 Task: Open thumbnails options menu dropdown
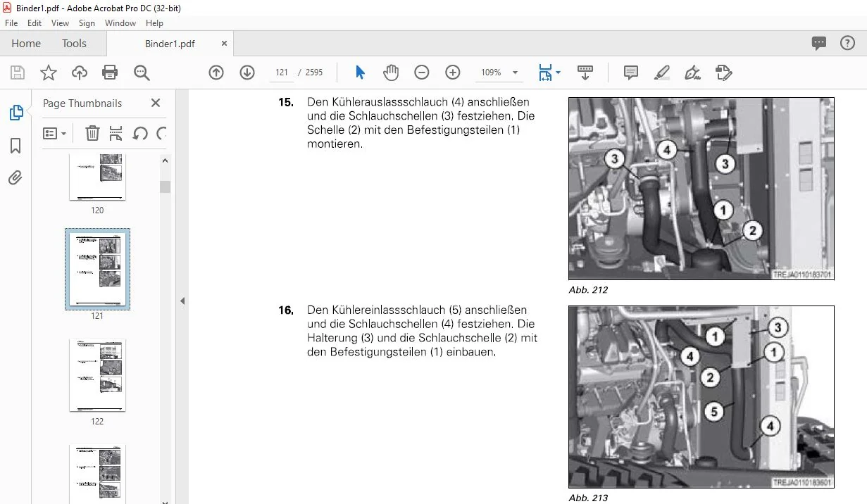[x=55, y=133]
